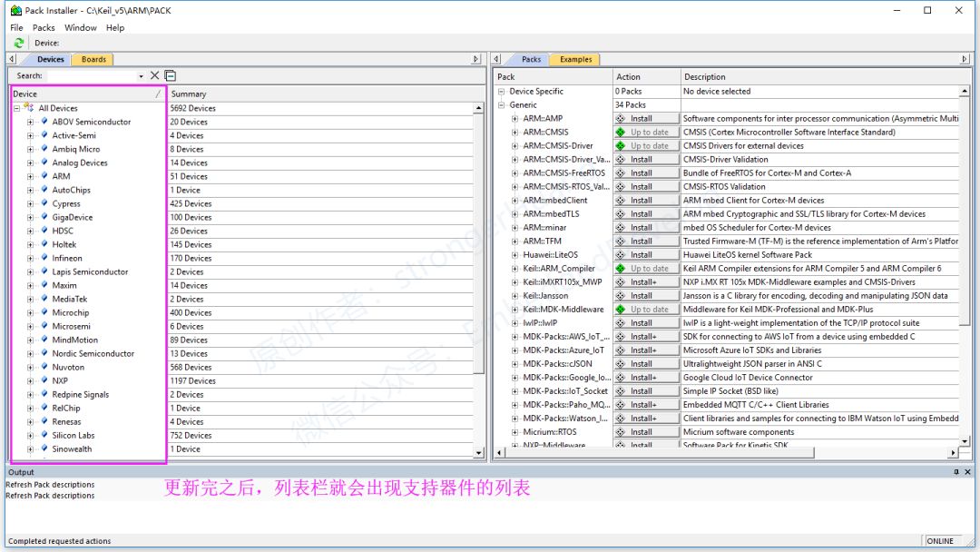Screen dimensions: 980x552
Task: Click collapse-all icon beside search clear
Action: coord(170,75)
